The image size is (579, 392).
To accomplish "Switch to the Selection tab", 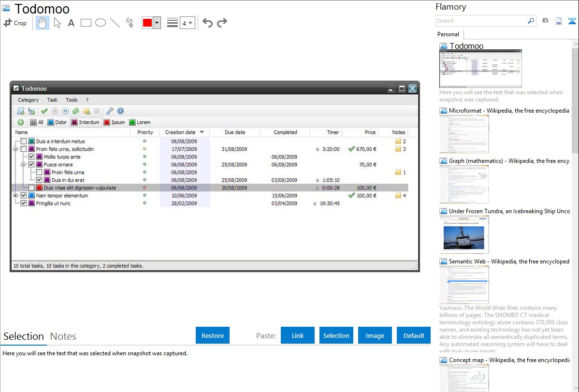I will coord(24,336).
